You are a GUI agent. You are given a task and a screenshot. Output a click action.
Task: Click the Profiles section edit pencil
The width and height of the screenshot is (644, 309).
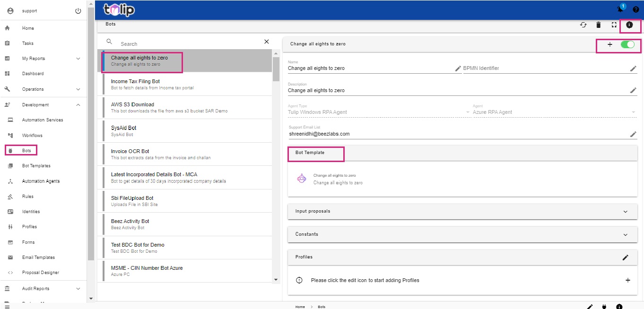[626, 257]
